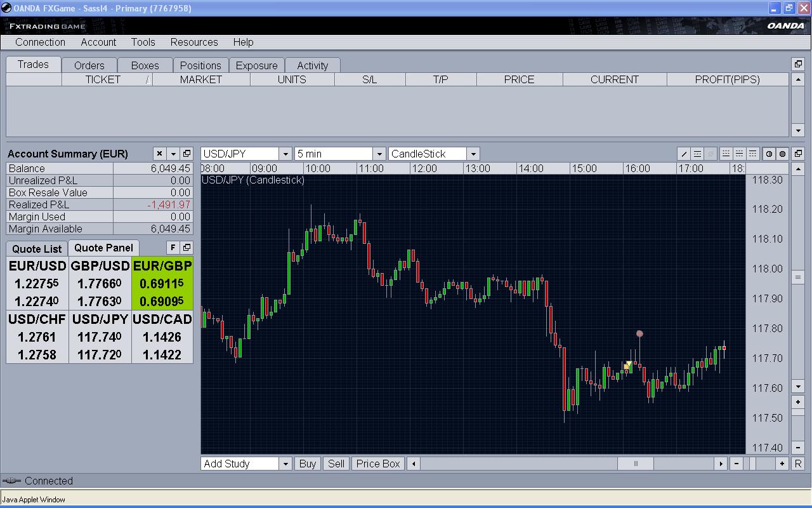
Task: Zoom out on the chart price axis
Action: point(798,448)
